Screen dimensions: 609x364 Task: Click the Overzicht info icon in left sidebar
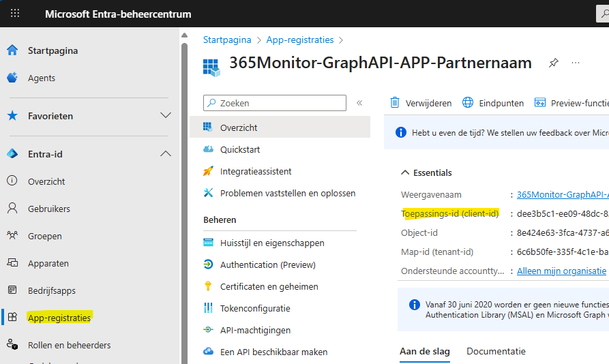pyautogui.click(x=12, y=181)
